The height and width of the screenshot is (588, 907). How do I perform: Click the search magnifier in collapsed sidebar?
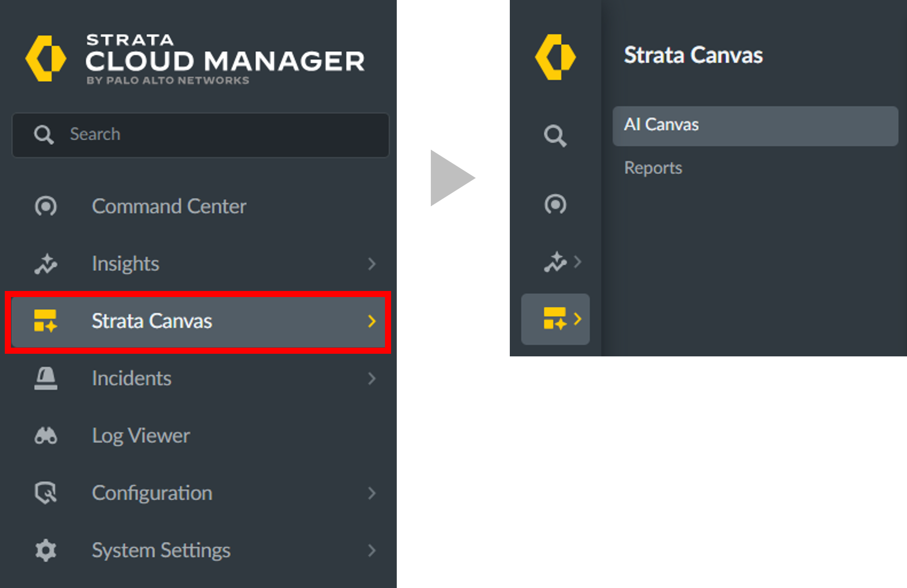pyautogui.click(x=555, y=136)
